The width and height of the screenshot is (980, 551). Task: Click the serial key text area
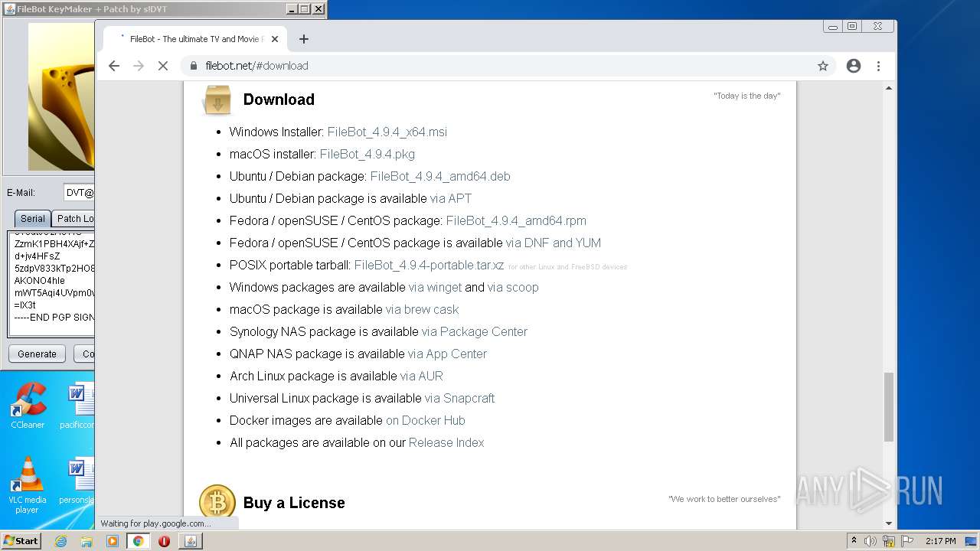pyautogui.click(x=51, y=284)
